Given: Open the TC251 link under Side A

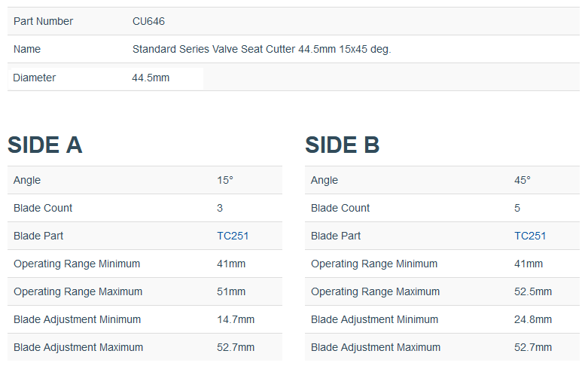Looking at the screenshot, I should coord(233,236).
